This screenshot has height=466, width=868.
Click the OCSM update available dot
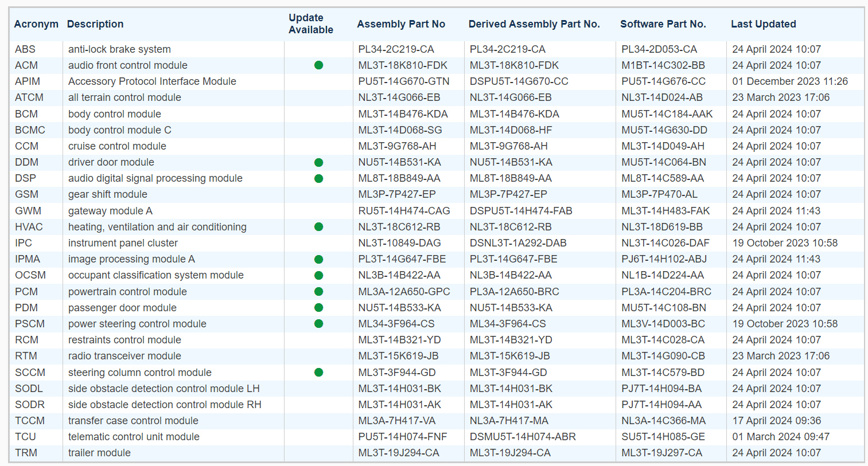318,275
